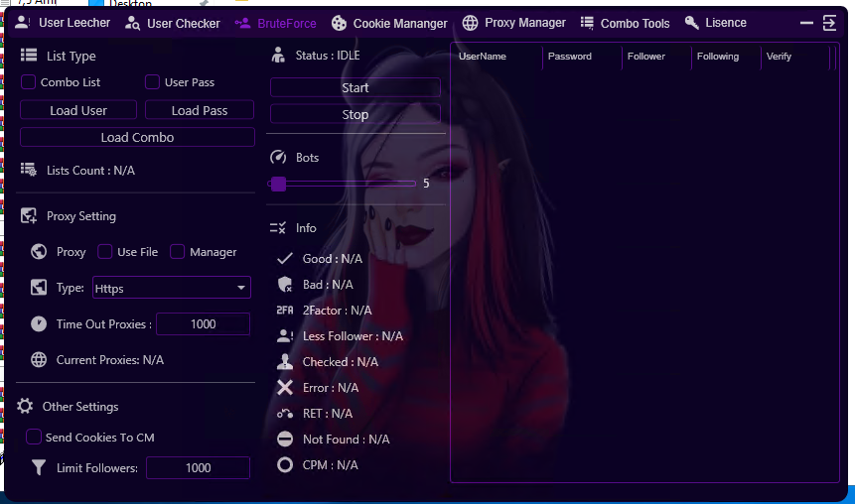Click the 'Lists Count : N/A' text

(90, 170)
